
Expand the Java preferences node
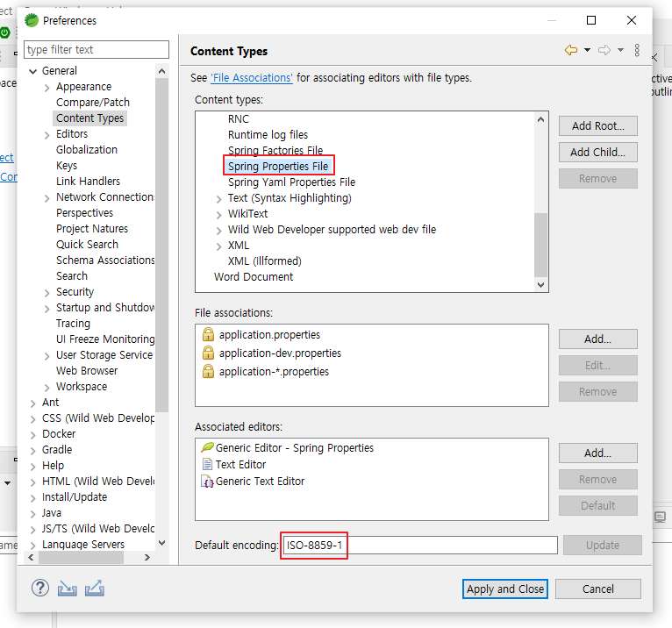(x=32, y=514)
